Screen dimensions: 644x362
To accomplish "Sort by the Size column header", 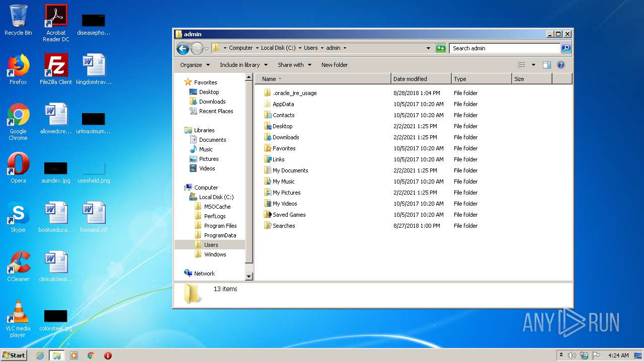I will [x=532, y=79].
